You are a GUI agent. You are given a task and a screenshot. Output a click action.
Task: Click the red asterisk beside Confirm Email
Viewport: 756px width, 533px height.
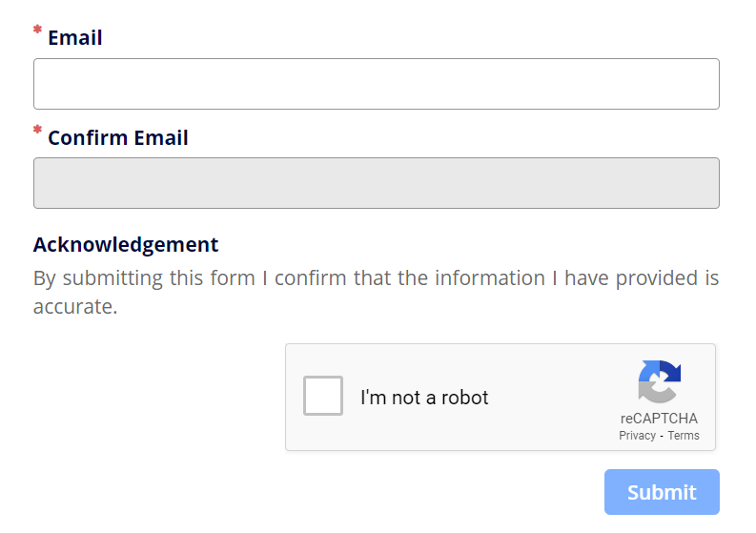38,130
